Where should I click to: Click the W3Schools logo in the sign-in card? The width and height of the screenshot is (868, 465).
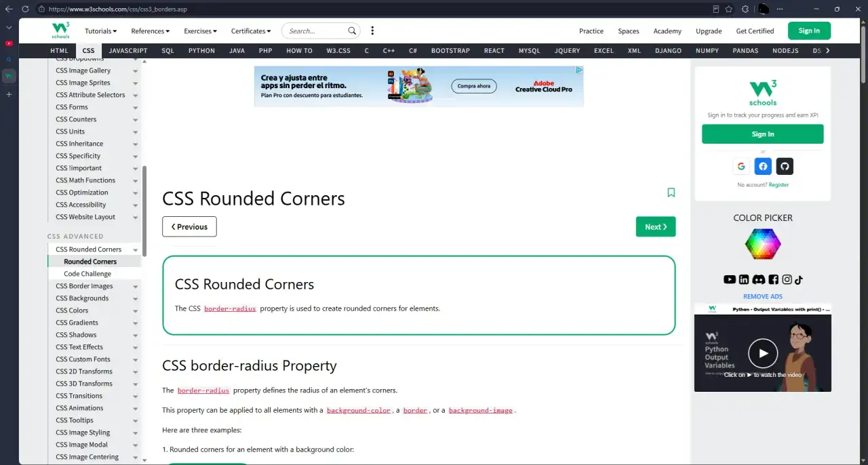(763, 93)
